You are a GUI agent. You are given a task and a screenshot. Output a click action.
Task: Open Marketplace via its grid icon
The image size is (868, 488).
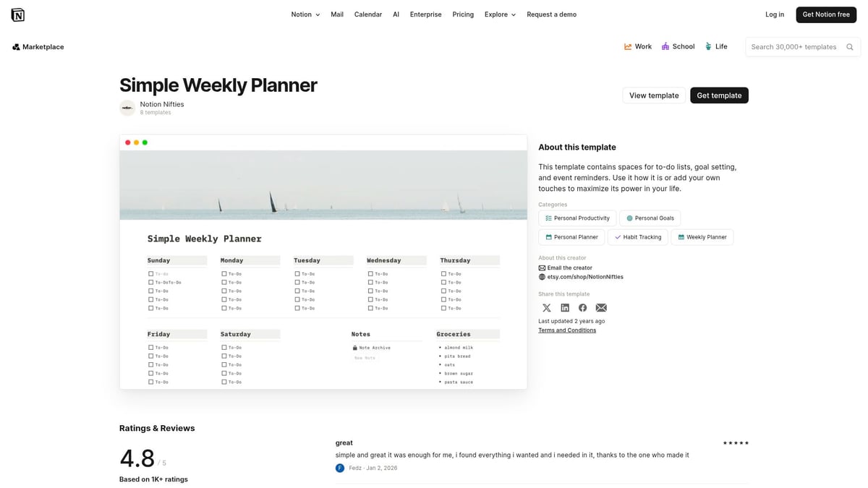click(16, 46)
